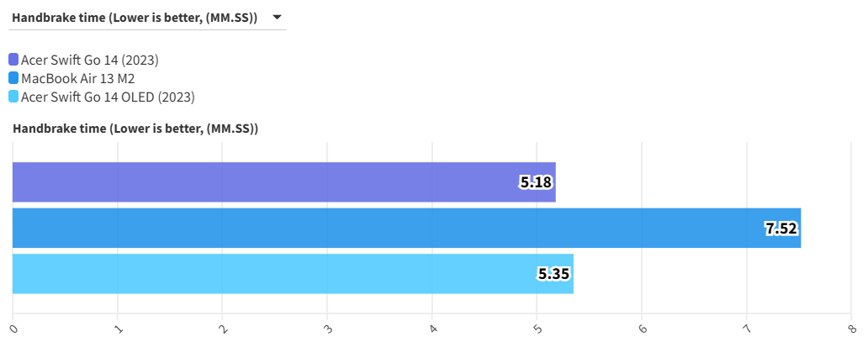Toggle the Acer Swift Go 14 OLED legend label
The image size is (868, 347).
[108, 97]
